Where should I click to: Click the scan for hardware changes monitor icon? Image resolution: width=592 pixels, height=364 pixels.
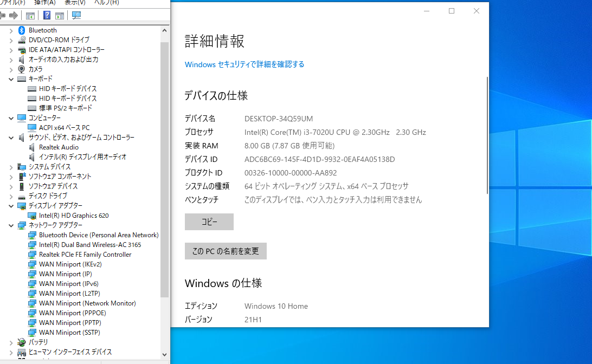pyautogui.click(x=76, y=15)
